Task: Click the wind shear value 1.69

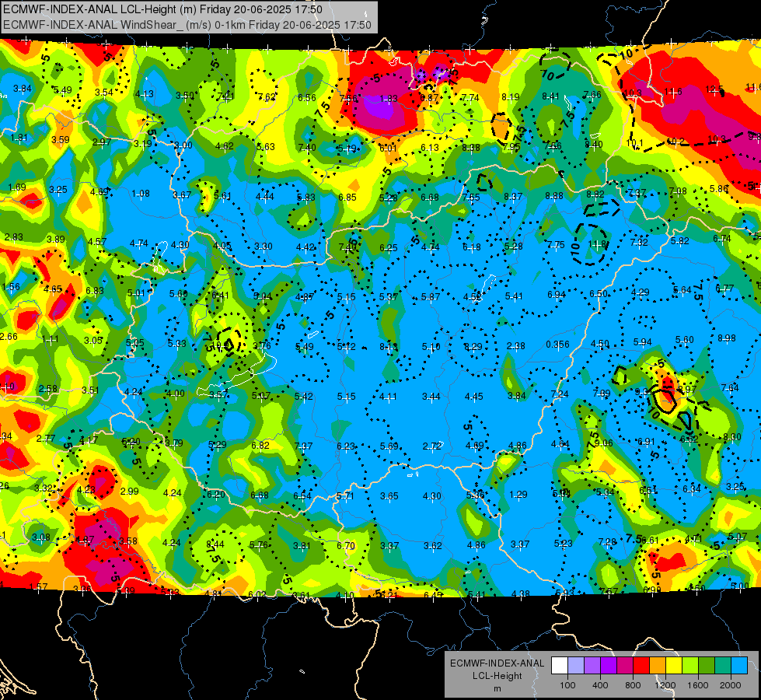Action: [17, 187]
